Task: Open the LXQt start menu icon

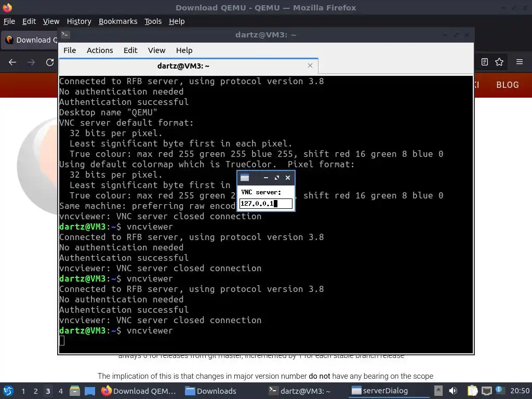Action: coord(8,391)
